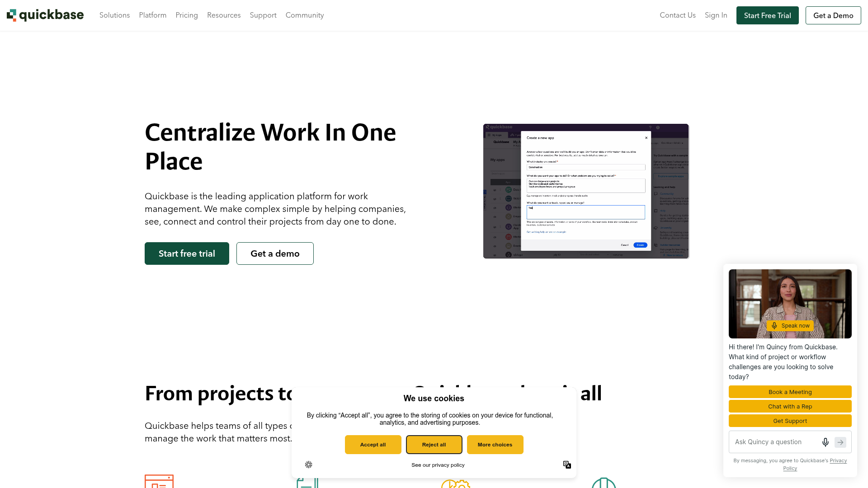The image size is (868, 488).
Task: Click the language translate icon in cookie banner
Action: (x=567, y=465)
